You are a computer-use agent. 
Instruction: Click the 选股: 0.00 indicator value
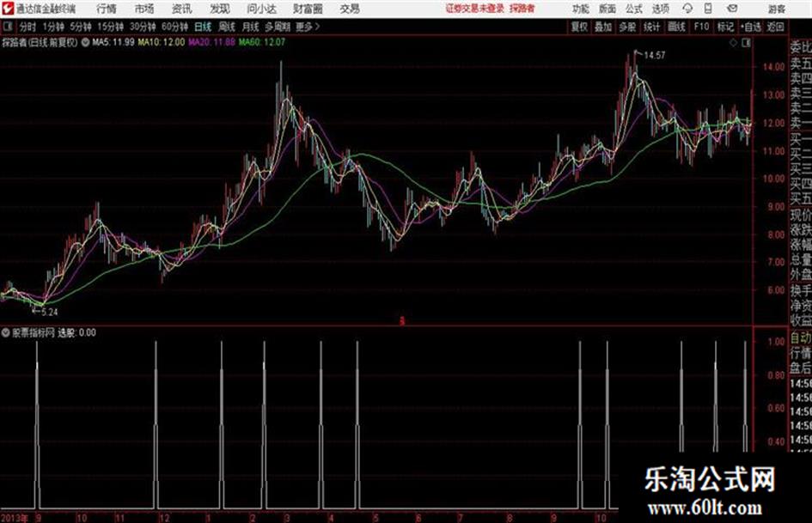(76, 333)
